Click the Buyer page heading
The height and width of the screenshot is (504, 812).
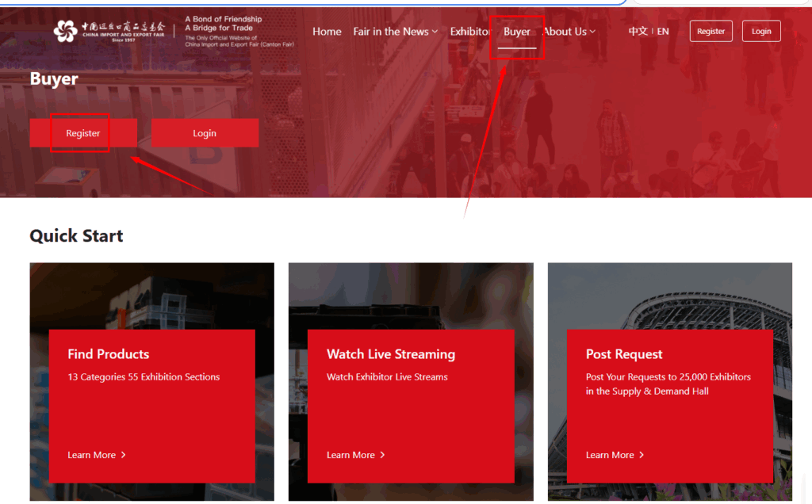point(54,78)
